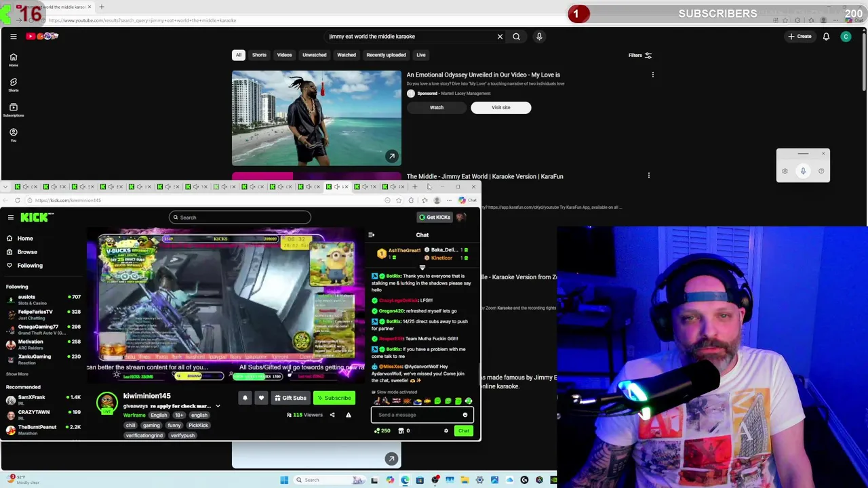
Task: Expand the chat leaderboard arrow
Action: coord(422,267)
